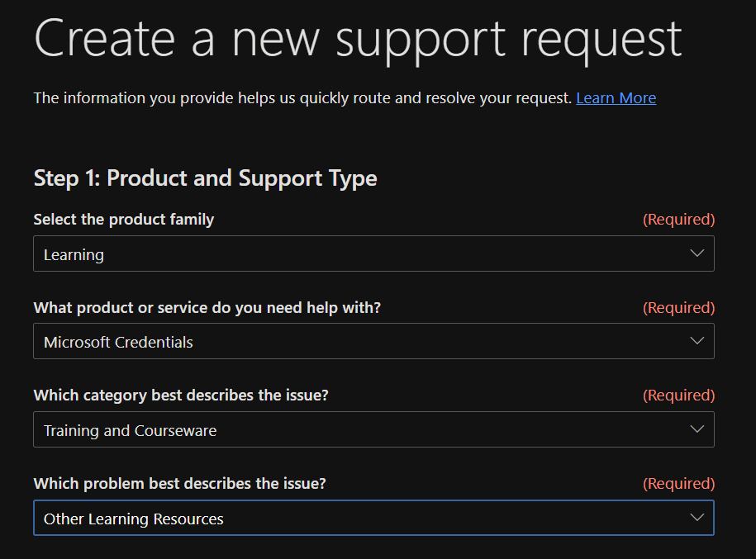The image size is (756, 559).
Task: Select the (Required) text beside product family
Action: (679, 220)
